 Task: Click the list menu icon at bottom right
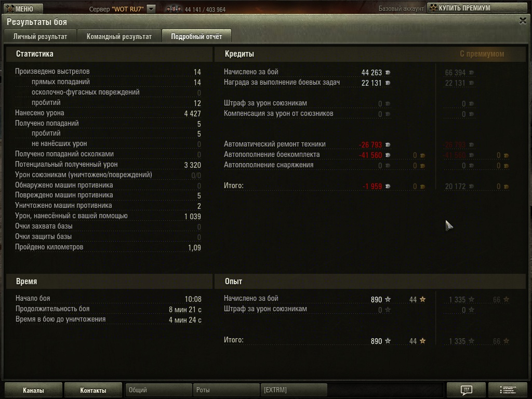coord(508,390)
